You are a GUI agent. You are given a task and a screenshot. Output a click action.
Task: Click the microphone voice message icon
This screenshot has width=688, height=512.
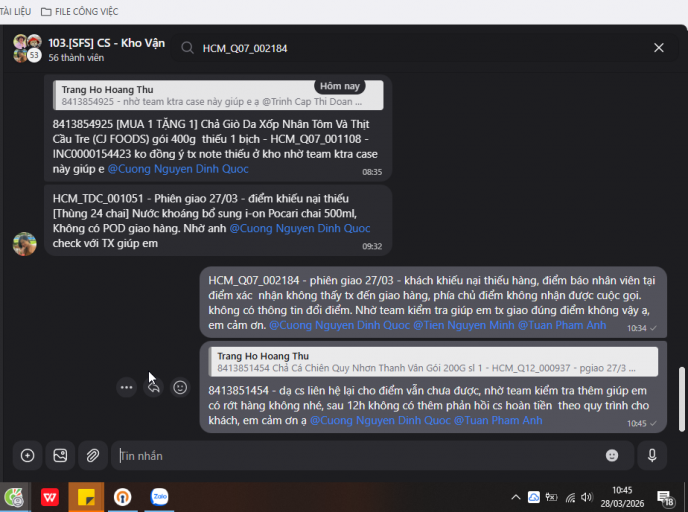652,456
